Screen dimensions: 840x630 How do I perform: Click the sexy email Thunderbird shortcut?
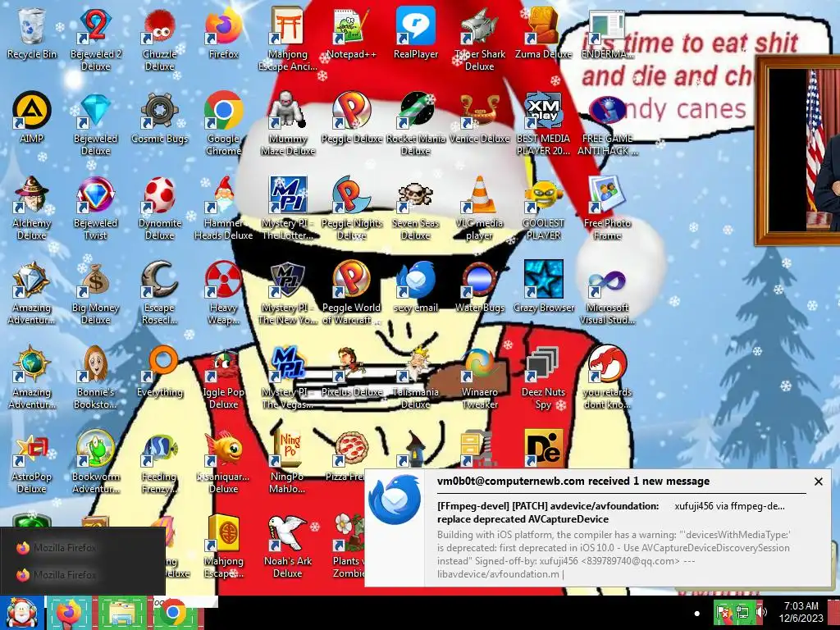(x=416, y=287)
